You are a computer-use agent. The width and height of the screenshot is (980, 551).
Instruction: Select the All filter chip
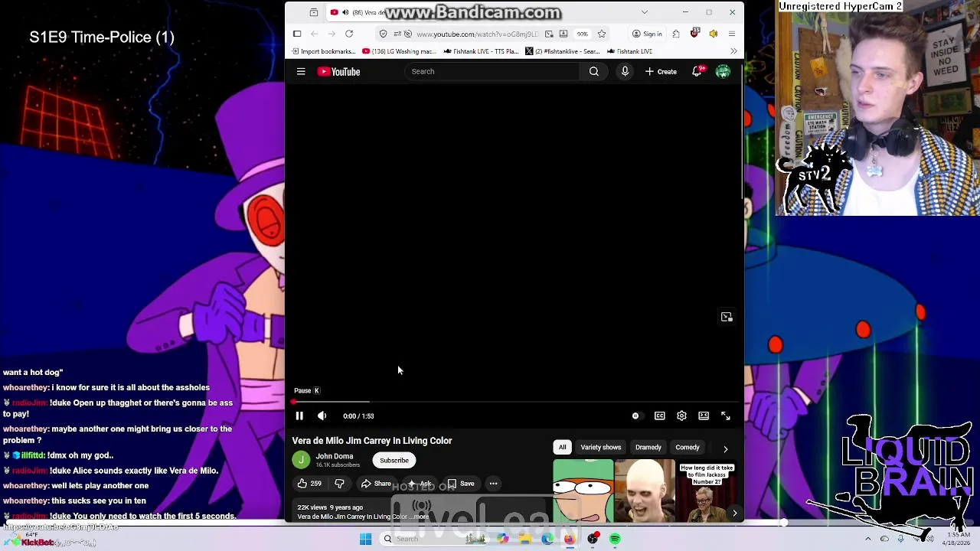click(563, 447)
